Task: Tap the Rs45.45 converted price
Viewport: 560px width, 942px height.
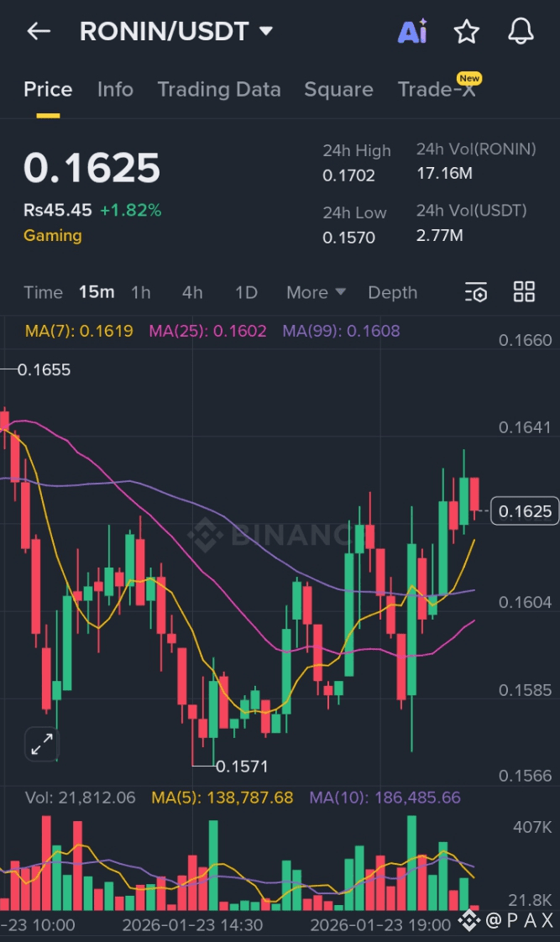Action: (58, 210)
